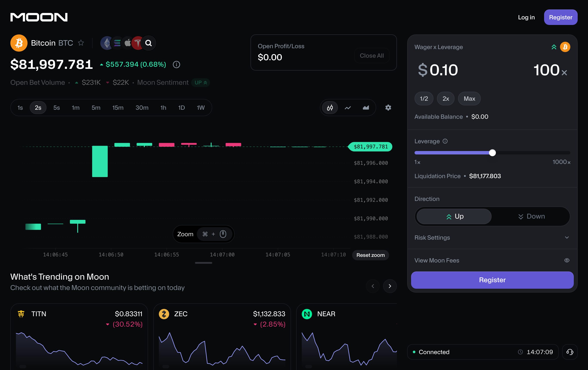Viewport: 588px width, 370px height.
Task: Open the TITN trending card
Action: [79, 337]
